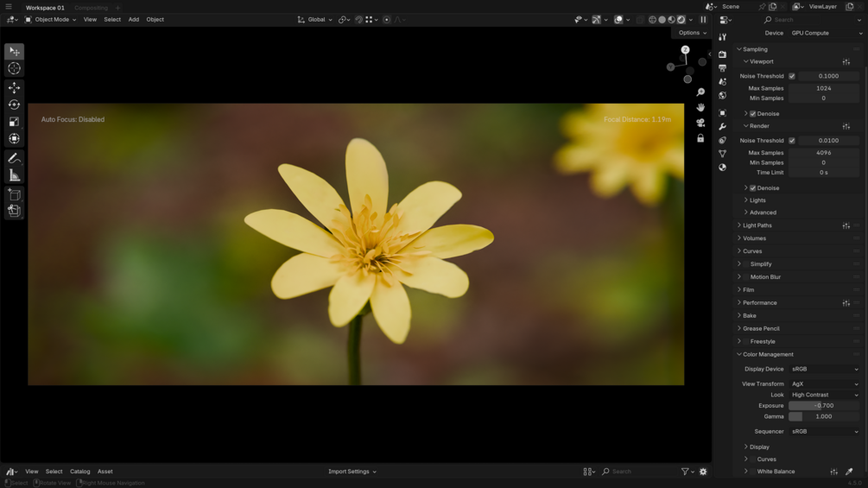Activate the Move tool
Image resolution: width=868 pixels, height=488 pixels.
click(15, 87)
